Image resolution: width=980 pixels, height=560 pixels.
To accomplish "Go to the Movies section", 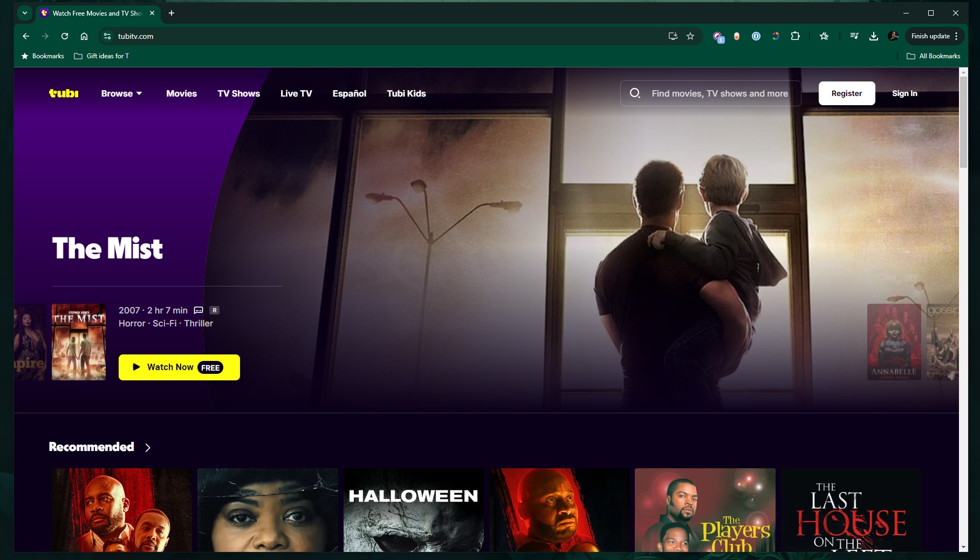I will click(181, 93).
